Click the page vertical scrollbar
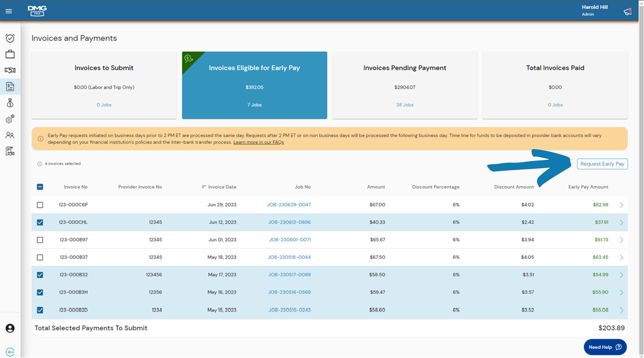This screenshot has height=358, width=644. [x=641, y=179]
